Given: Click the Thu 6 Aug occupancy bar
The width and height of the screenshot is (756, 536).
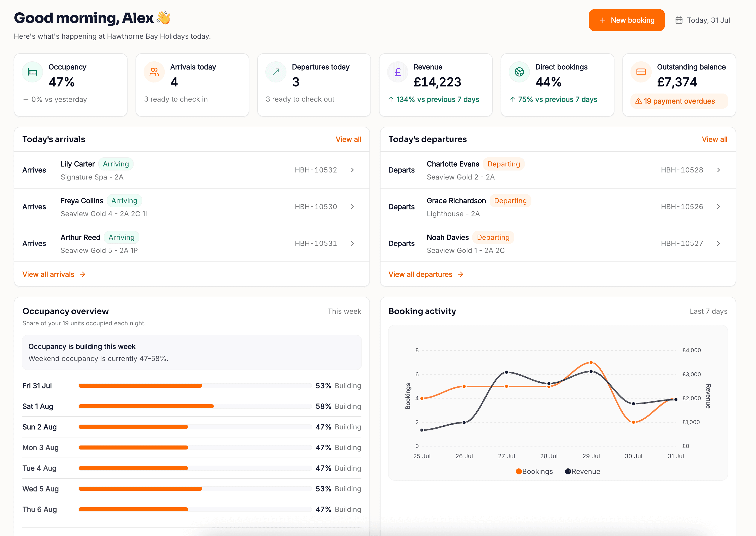Looking at the screenshot, I should pos(195,509).
